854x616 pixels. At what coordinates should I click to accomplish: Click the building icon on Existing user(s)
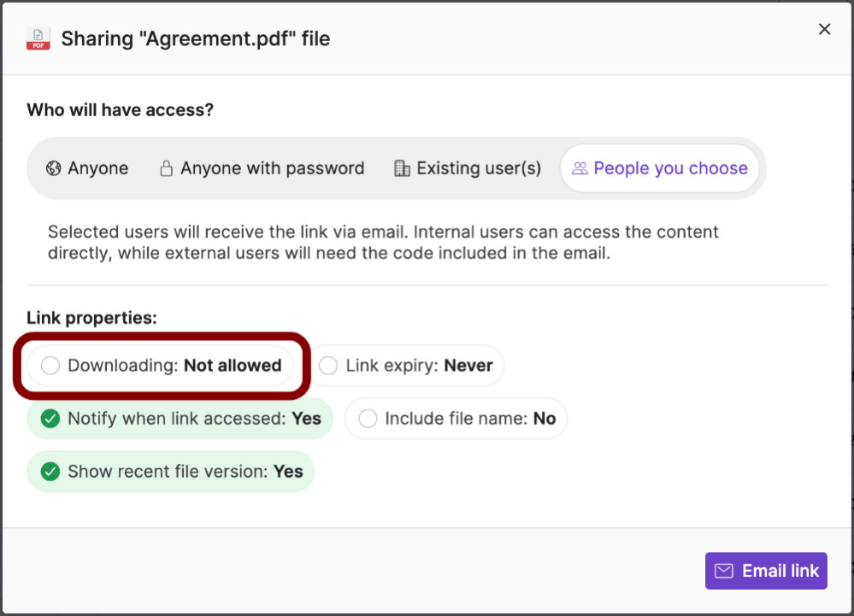(x=401, y=168)
